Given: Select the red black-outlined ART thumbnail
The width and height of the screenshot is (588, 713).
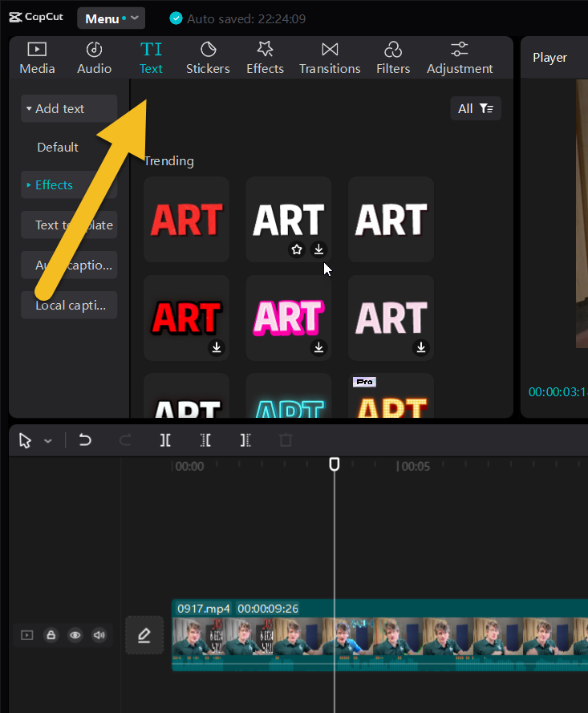Looking at the screenshot, I should pos(186,318).
